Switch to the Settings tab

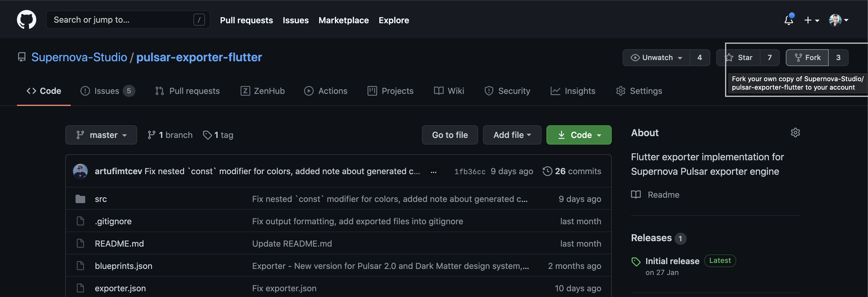tap(639, 91)
